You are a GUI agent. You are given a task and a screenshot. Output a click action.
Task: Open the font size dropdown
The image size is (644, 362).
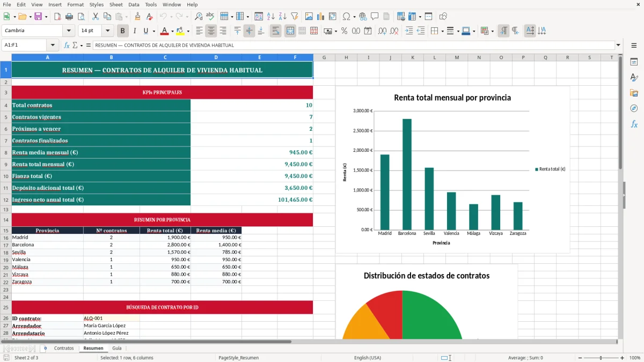coord(108,31)
